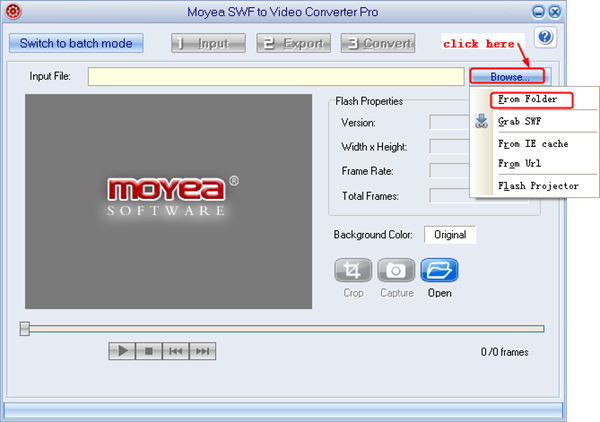Click Background Color Original box
600x422 pixels.
(x=450, y=235)
